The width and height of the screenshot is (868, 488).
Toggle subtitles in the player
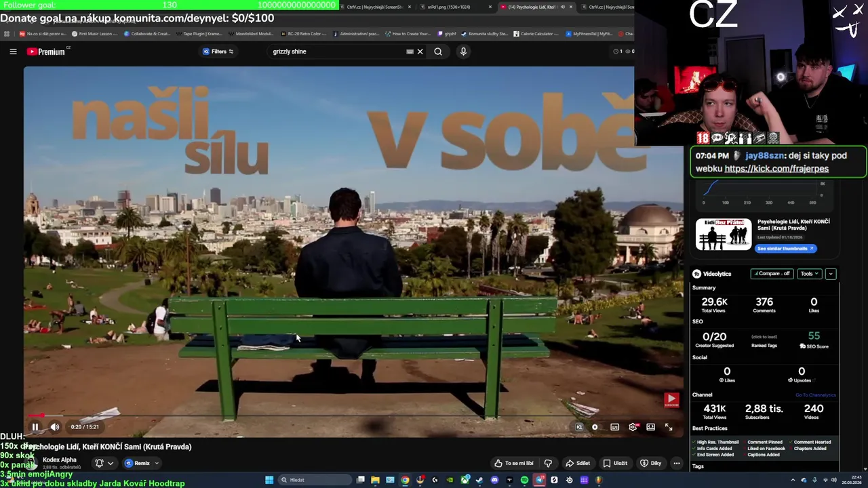pos(614,427)
